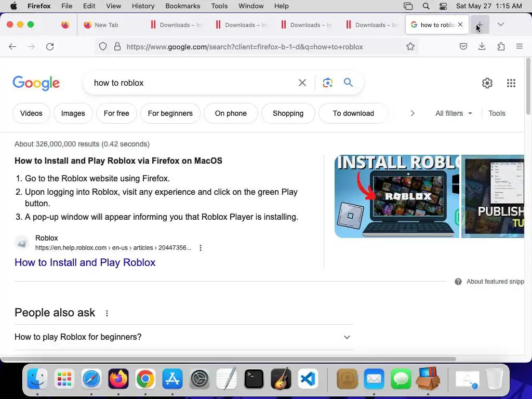Click the vertical page scrollbar
Viewport: 532px width, 399px height.
(x=528, y=87)
